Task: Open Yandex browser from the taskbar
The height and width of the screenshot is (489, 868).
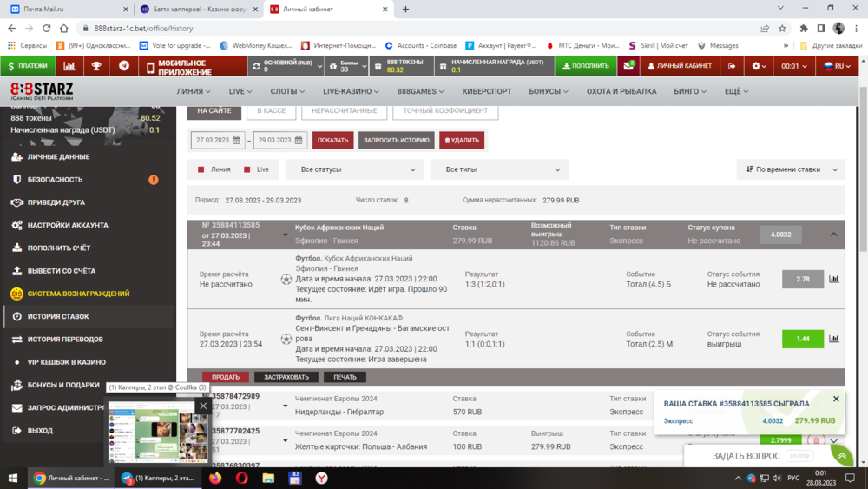Action: tap(322, 478)
